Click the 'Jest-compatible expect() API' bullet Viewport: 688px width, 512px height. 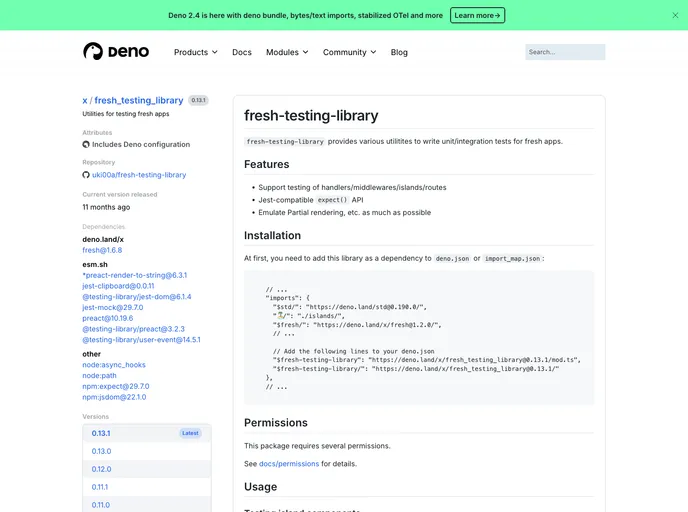pos(311,200)
